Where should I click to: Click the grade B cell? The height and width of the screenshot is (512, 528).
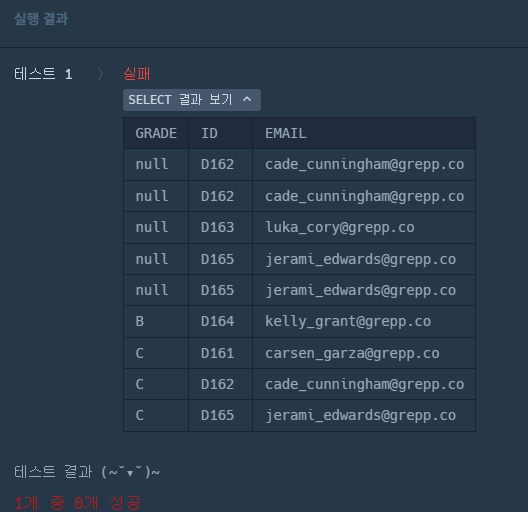coord(156,321)
